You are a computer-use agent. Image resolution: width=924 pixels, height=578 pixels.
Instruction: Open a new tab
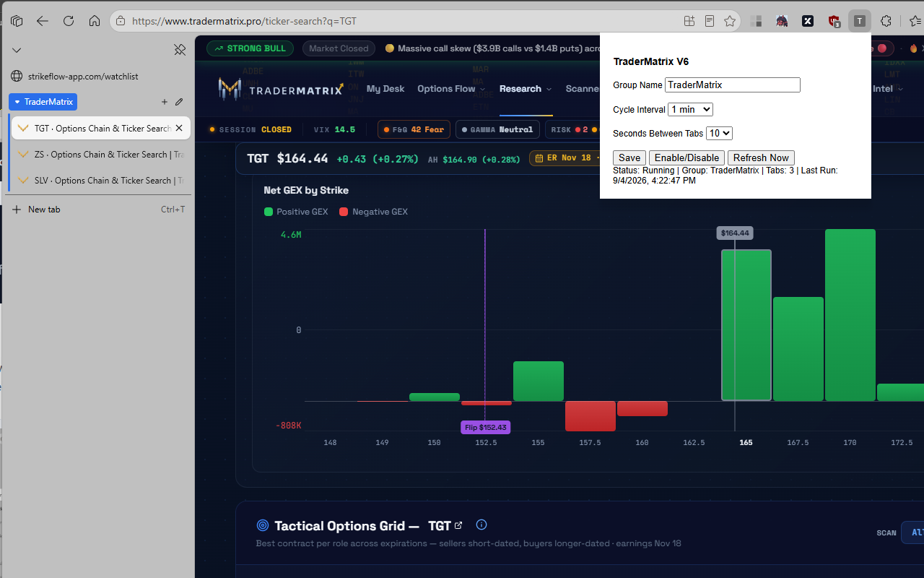tap(99, 210)
